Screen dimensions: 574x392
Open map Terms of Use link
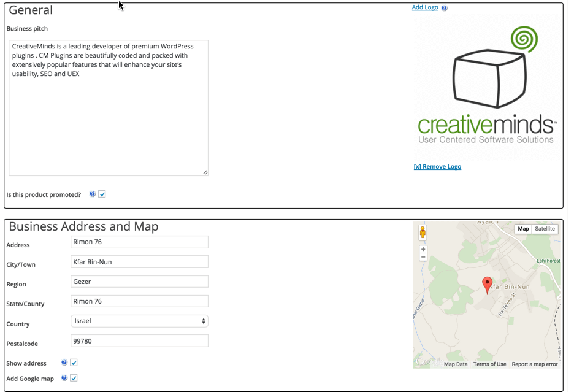(489, 364)
